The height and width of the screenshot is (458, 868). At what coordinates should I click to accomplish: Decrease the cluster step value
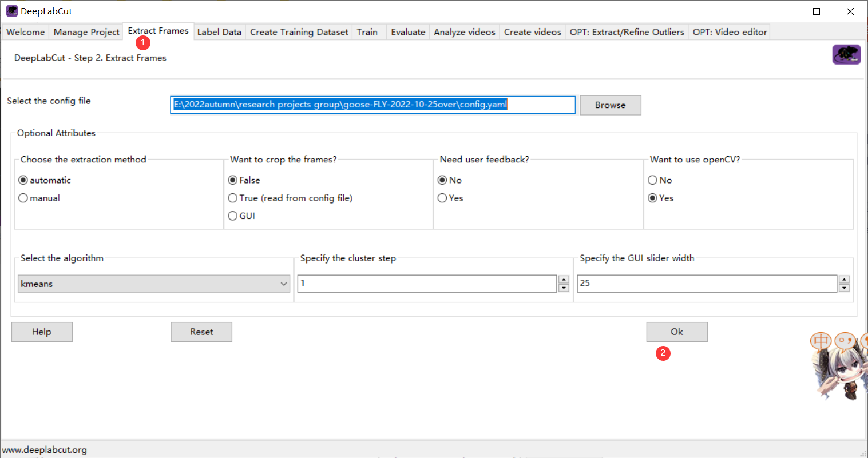coord(564,288)
